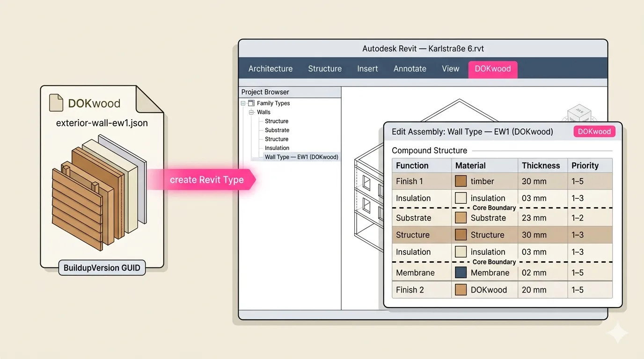Click the Substrate material color swatch
Image resolution: width=644 pixels, height=359 pixels.
click(x=461, y=218)
